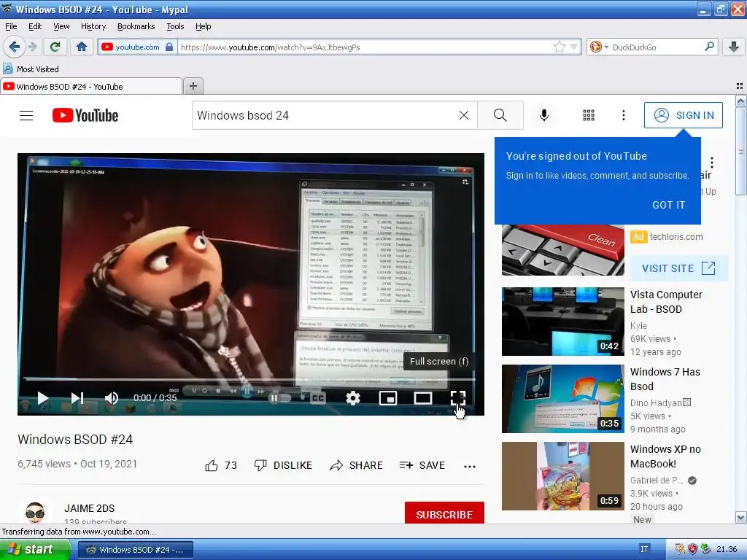Switch to theater mode icon
The width and height of the screenshot is (747, 560).
pos(422,397)
